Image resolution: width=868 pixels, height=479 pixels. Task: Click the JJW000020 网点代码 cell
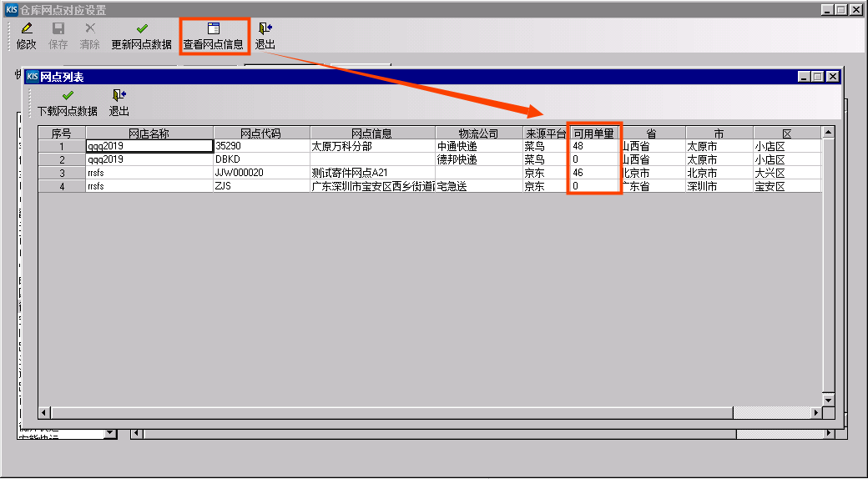pos(262,173)
